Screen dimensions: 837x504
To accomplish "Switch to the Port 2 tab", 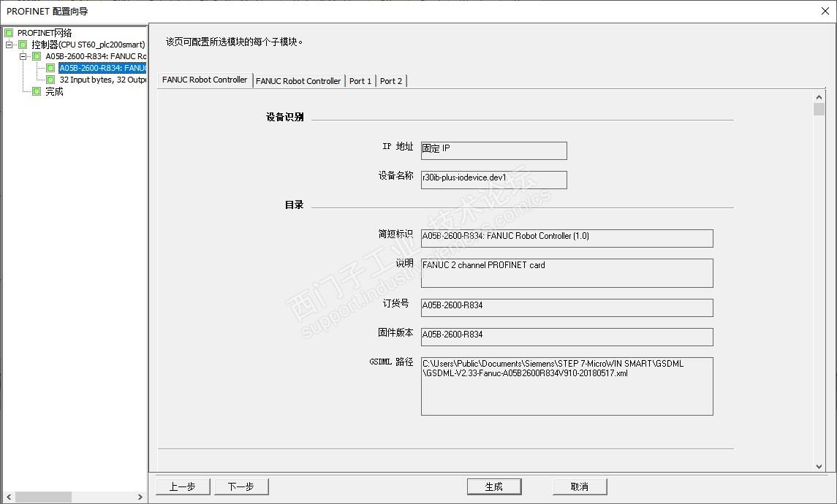I will coord(391,81).
